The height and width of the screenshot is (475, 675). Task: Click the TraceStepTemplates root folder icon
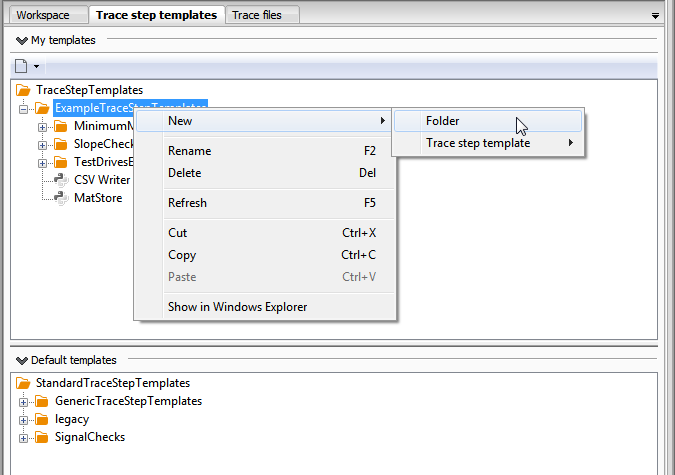(x=23, y=90)
